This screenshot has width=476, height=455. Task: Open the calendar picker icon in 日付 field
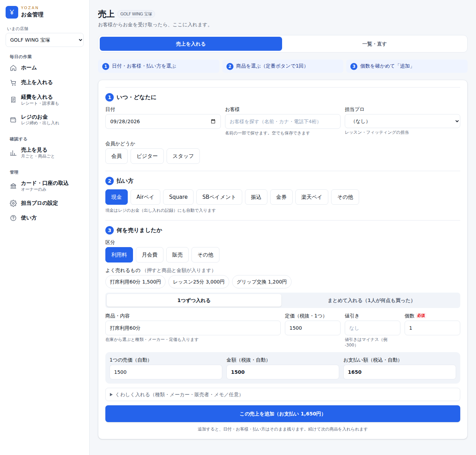tap(213, 121)
